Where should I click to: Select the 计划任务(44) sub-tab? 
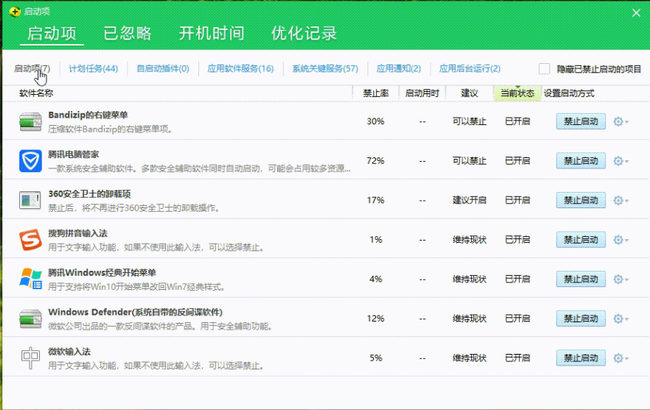pos(93,68)
